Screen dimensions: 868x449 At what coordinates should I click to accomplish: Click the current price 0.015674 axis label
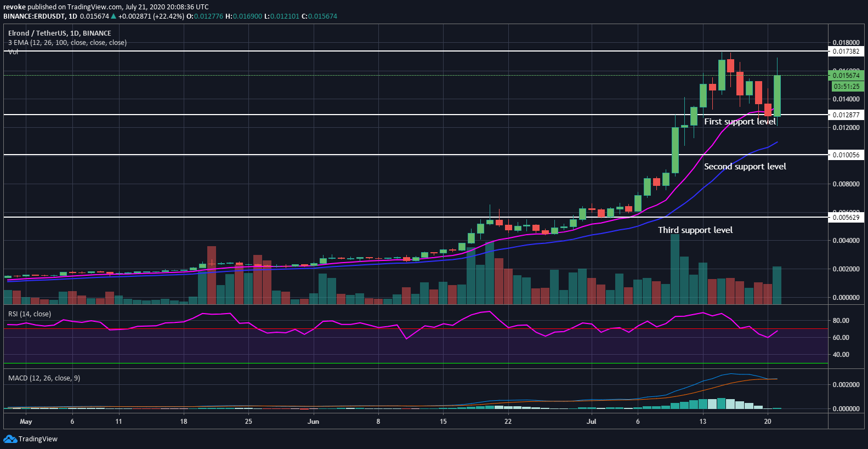click(846, 76)
